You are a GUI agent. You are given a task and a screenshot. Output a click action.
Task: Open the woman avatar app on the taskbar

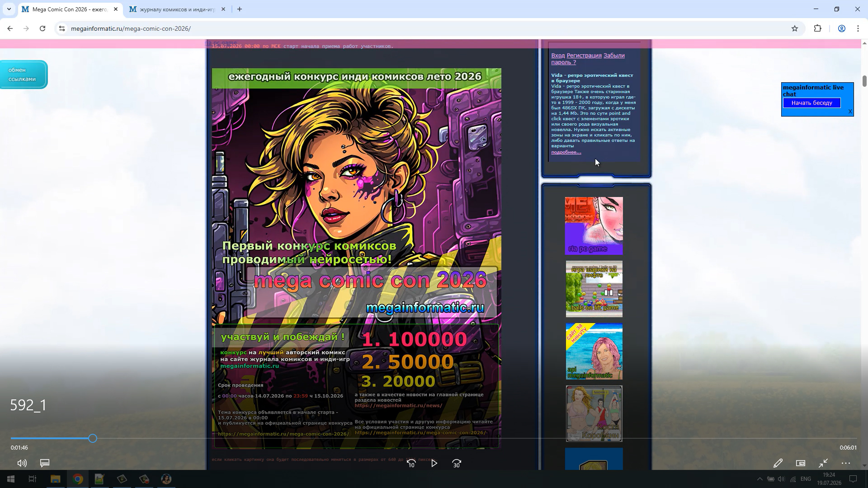[x=166, y=479]
